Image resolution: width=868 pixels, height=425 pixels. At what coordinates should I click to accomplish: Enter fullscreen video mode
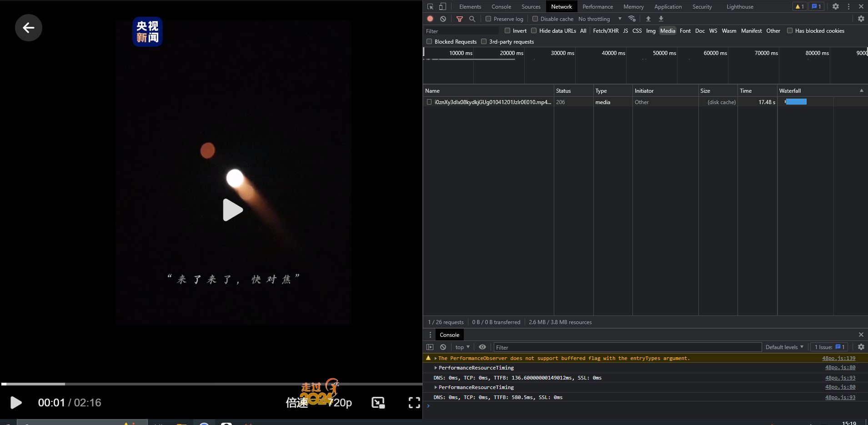[x=414, y=402]
